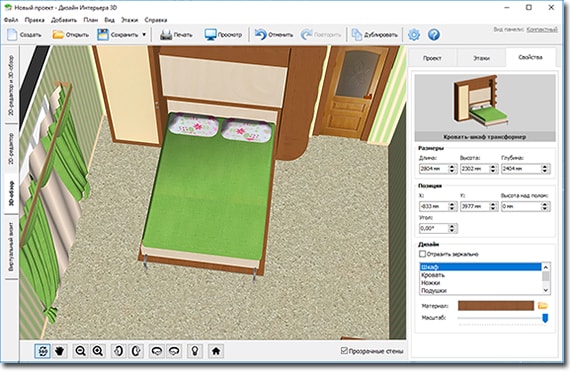Viewport: 570px width, 371px height.
Task: Switch to the Этажи panel tab
Action: [x=481, y=58]
